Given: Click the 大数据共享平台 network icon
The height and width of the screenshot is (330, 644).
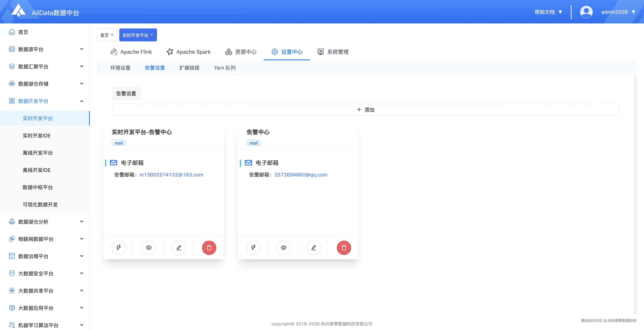Looking at the screenshot, I should (x=12, y=291).
